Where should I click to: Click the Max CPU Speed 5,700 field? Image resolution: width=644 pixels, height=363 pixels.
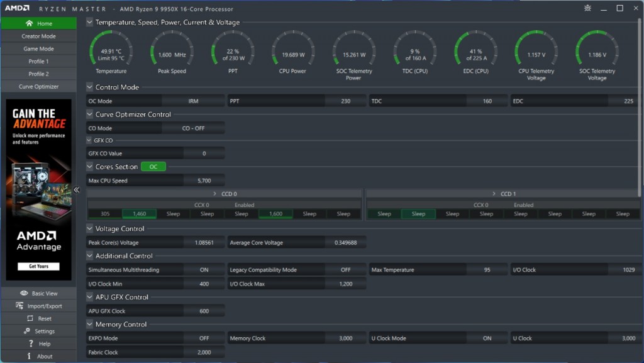[x=204, y=181]
